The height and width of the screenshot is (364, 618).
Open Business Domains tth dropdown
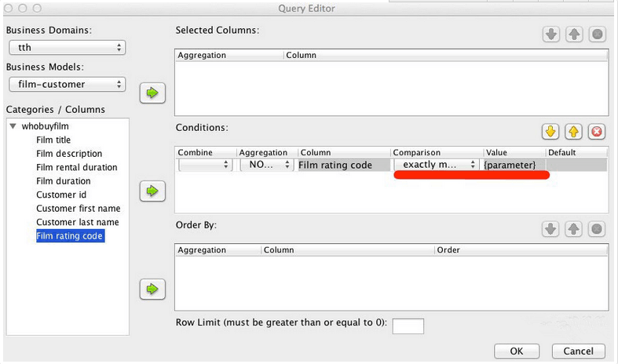pos(67,48)
